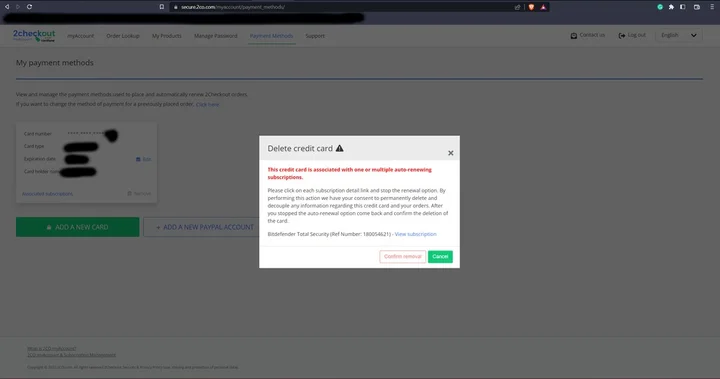Close the Delete credit card dialog
720x379 pixels.
tap(450, 153)
